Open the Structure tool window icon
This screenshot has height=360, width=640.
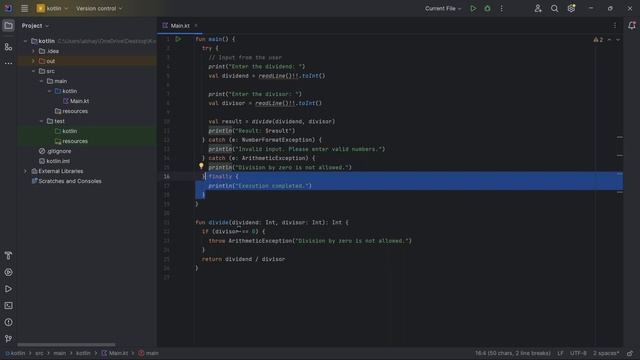pos(8,47)
